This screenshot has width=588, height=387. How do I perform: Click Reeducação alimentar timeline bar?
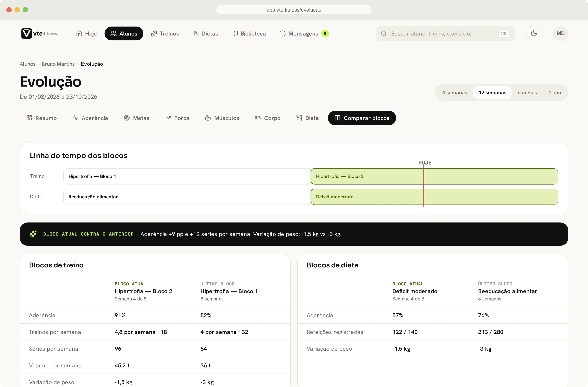click(x=187, y=197)
